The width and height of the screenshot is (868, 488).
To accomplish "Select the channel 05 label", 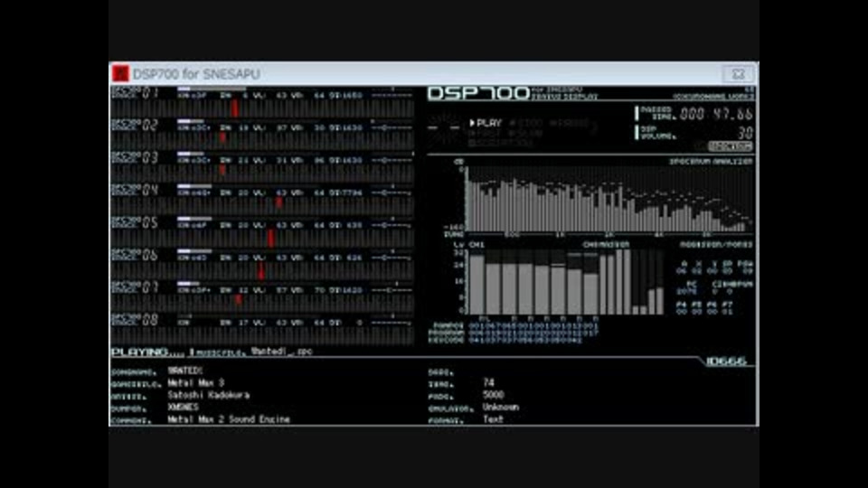I will click(136, 222).
